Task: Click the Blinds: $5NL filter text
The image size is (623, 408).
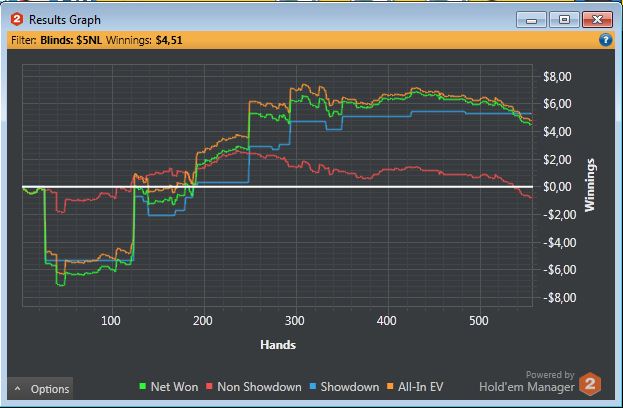Action: click(71, 40)
